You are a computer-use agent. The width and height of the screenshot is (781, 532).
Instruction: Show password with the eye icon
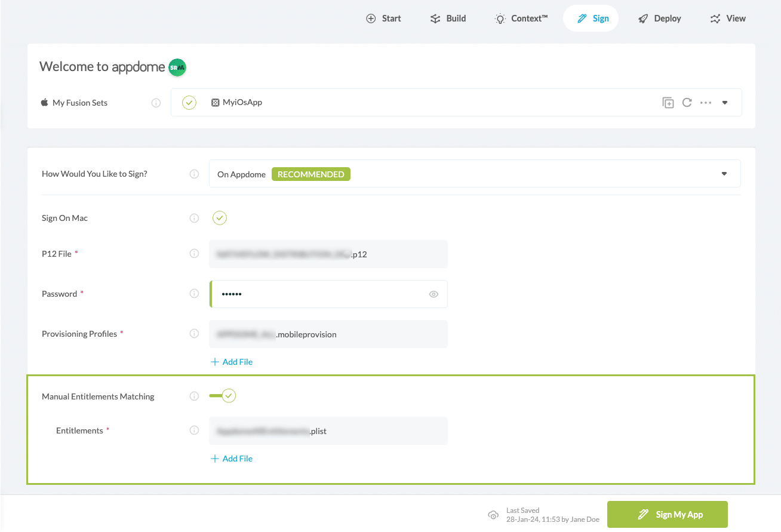coord(434,294)
